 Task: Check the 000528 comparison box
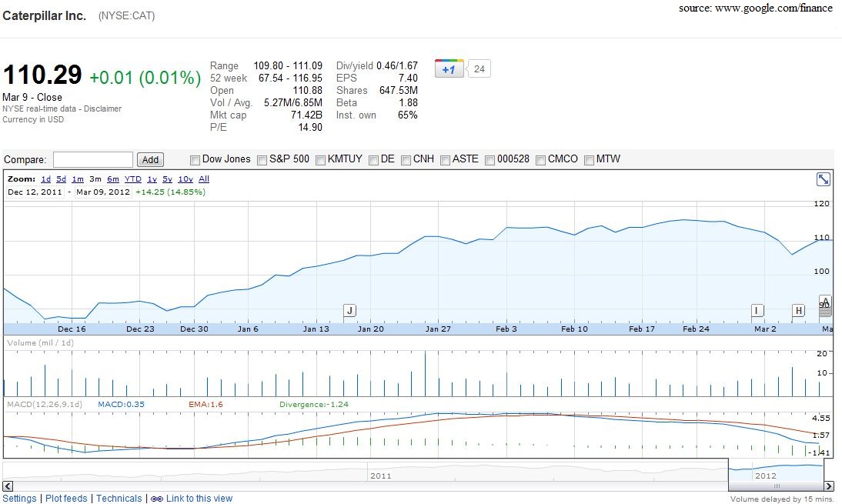(x=489, y=160)
